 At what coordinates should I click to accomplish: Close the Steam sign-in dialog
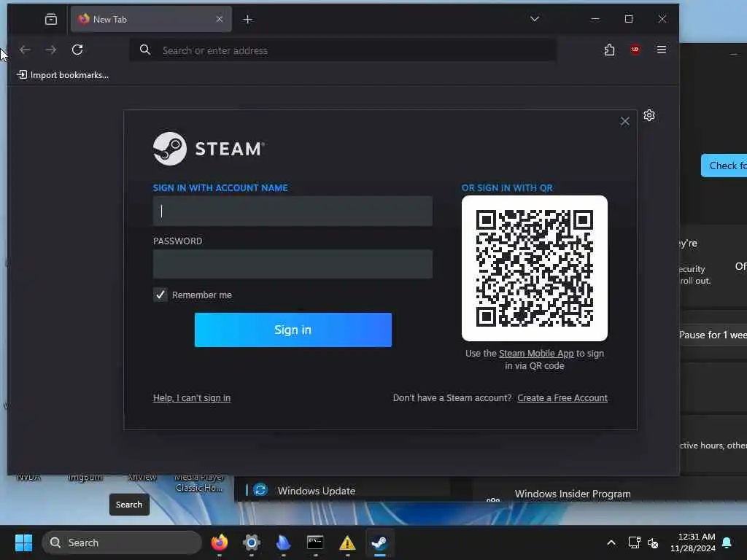pos(624,122)
